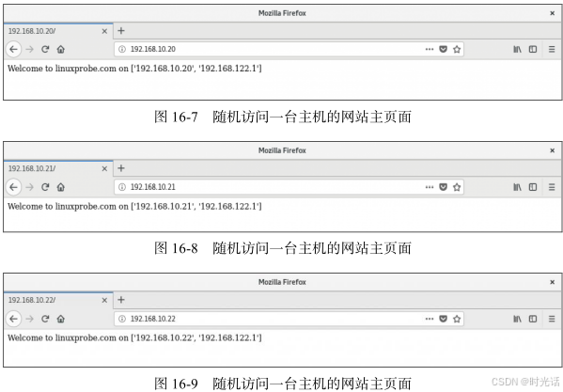Click welcome text mentioning '192.168.10.20'
Viewport: 563px width, 392px height.
[134, 69]
